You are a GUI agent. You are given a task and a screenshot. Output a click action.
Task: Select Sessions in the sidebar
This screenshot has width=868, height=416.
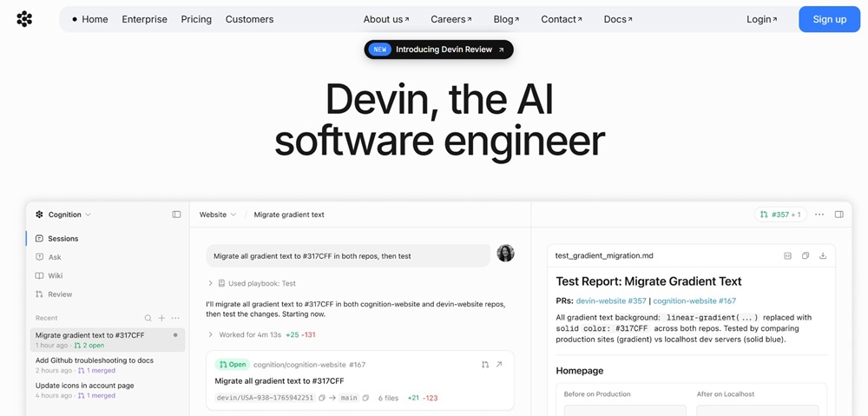point(62,239)
